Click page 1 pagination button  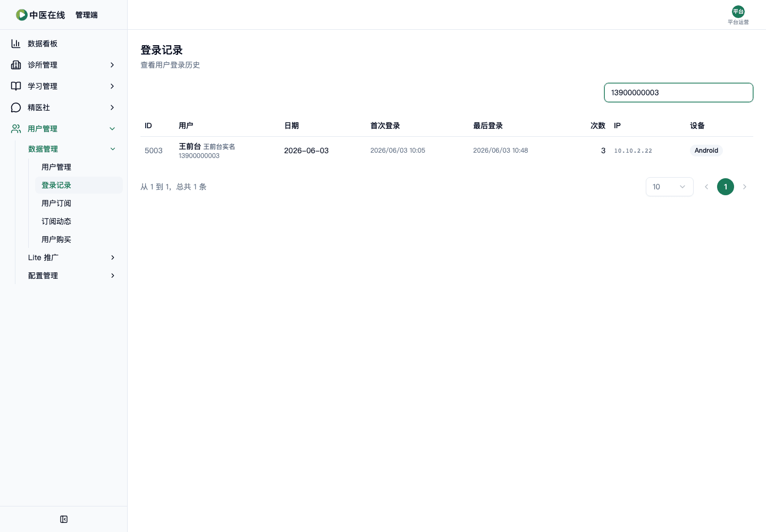tap(726, 187)
